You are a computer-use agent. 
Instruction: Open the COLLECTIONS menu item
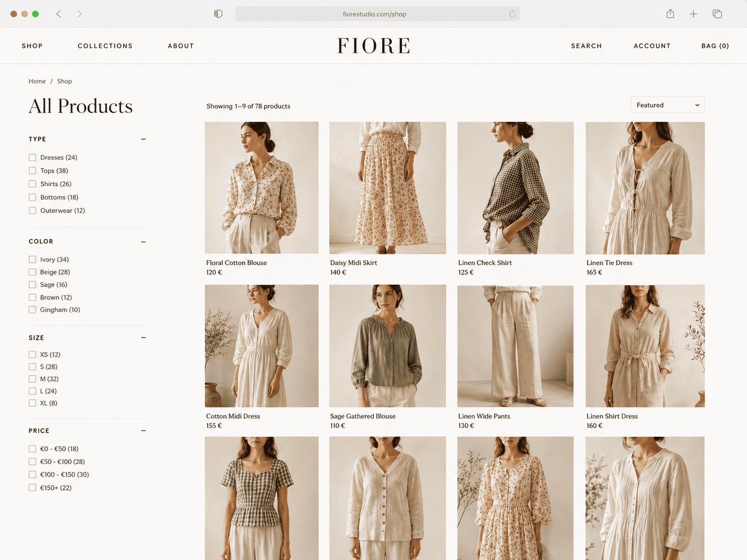(x=105, y=46)
